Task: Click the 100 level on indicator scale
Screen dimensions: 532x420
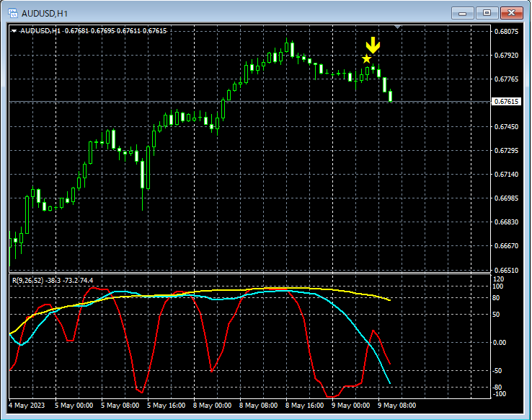Action: click(498, 286)
